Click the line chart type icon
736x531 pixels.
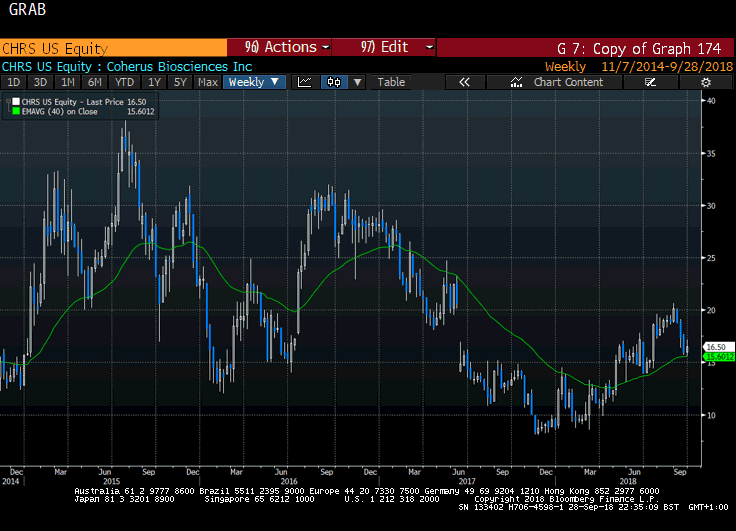tap(306, 82)
